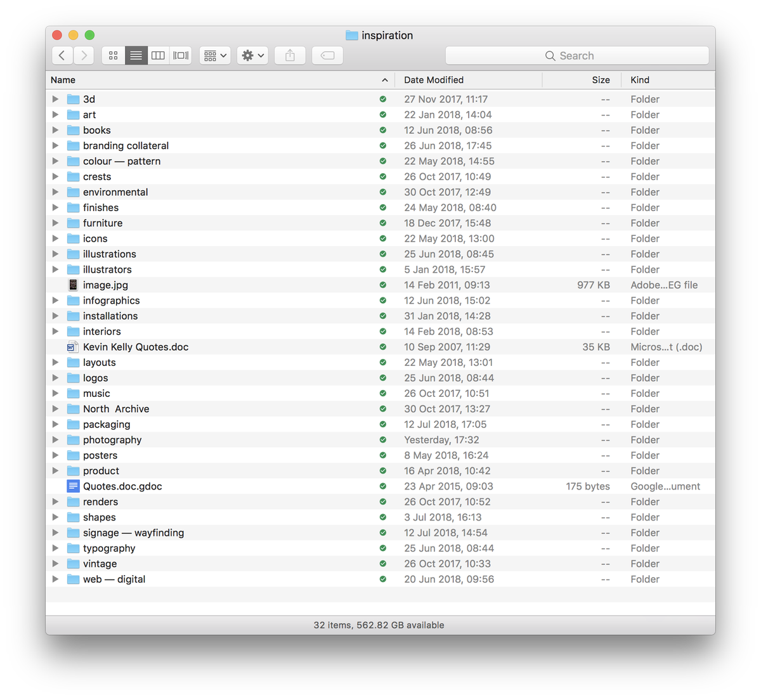
Task: Expand the books folder disclosure triangle
Action: tap(55, 130)
